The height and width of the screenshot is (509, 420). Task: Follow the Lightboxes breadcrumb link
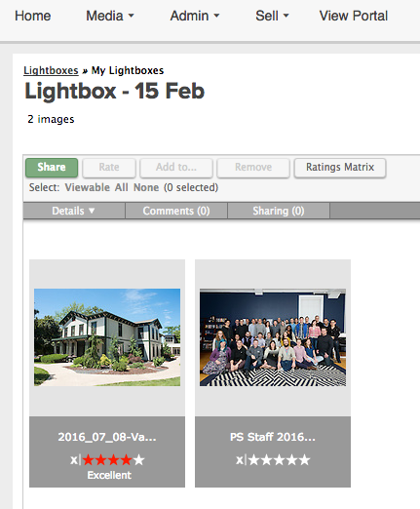(x=51, y=70)
